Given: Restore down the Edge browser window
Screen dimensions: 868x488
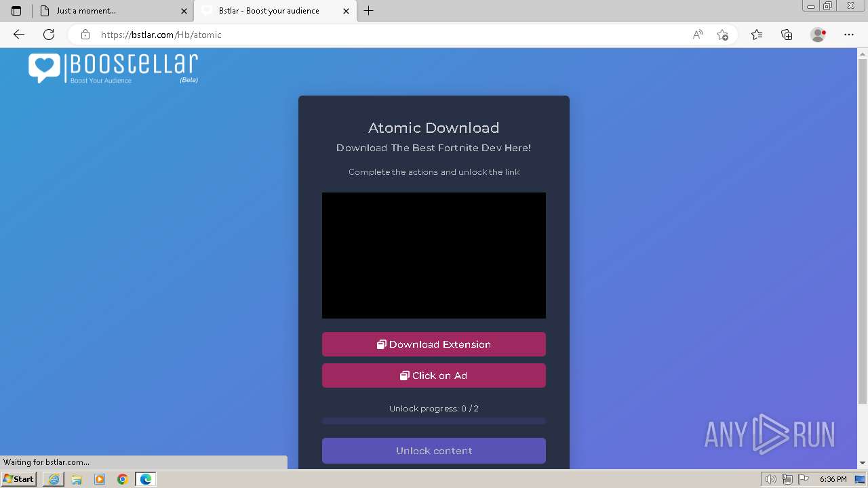Looking at the screenshot, I should coord(828,6).
